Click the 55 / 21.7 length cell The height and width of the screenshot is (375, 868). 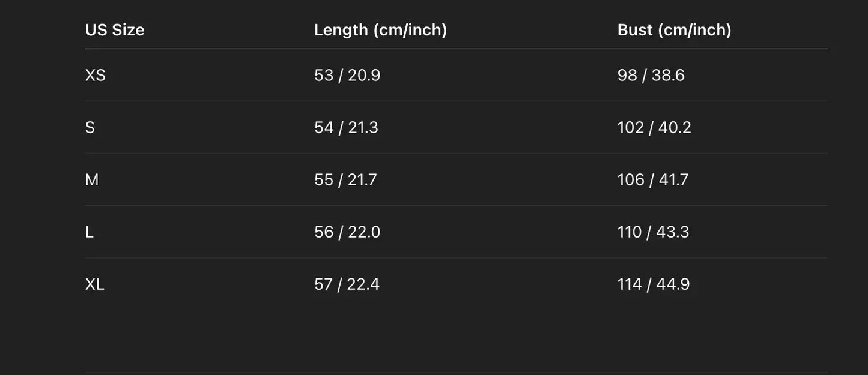pyautogui.click(x=345, y=180)
